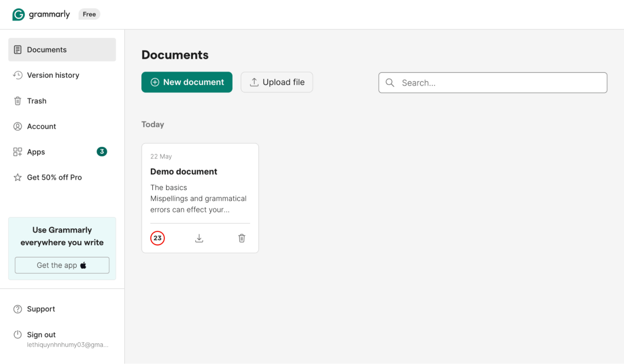Create a new document
Image resolution: width=624 pixels, height=364 pixels.
(186, 82)
